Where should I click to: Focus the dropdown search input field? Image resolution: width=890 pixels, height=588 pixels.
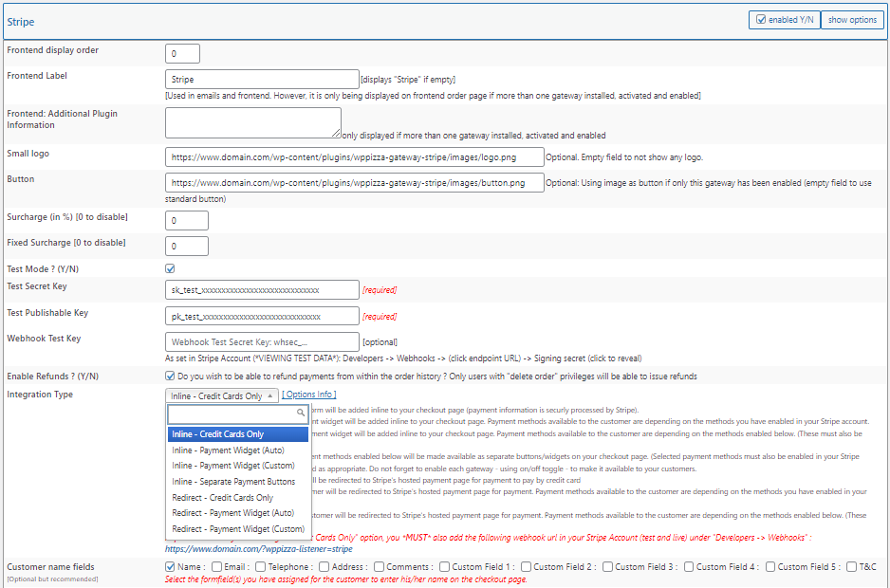click(x=238, y=413)
